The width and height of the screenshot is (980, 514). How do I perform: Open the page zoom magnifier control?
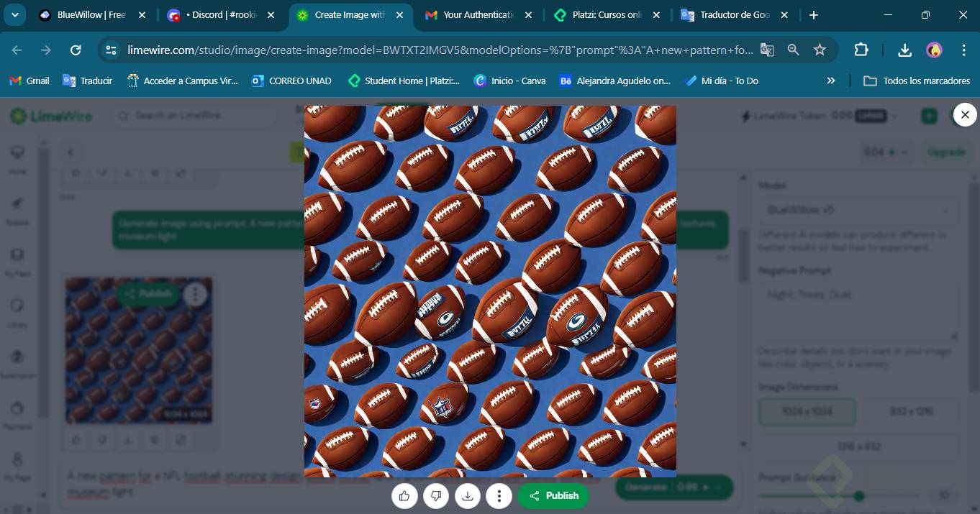click(x=793, y=50)
